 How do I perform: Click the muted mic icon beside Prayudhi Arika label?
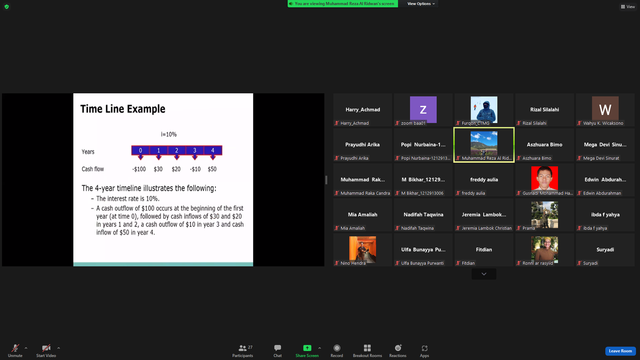[x=337, y=158]
